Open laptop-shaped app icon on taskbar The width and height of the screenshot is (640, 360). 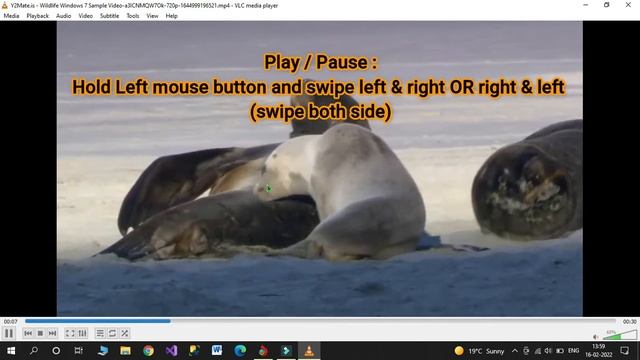(102, 351)
